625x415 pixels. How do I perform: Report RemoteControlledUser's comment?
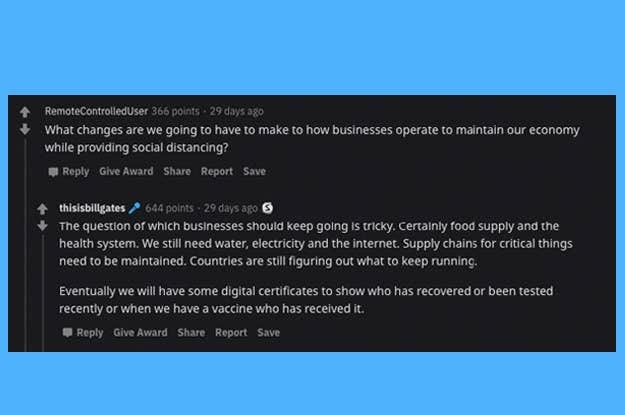217,171
